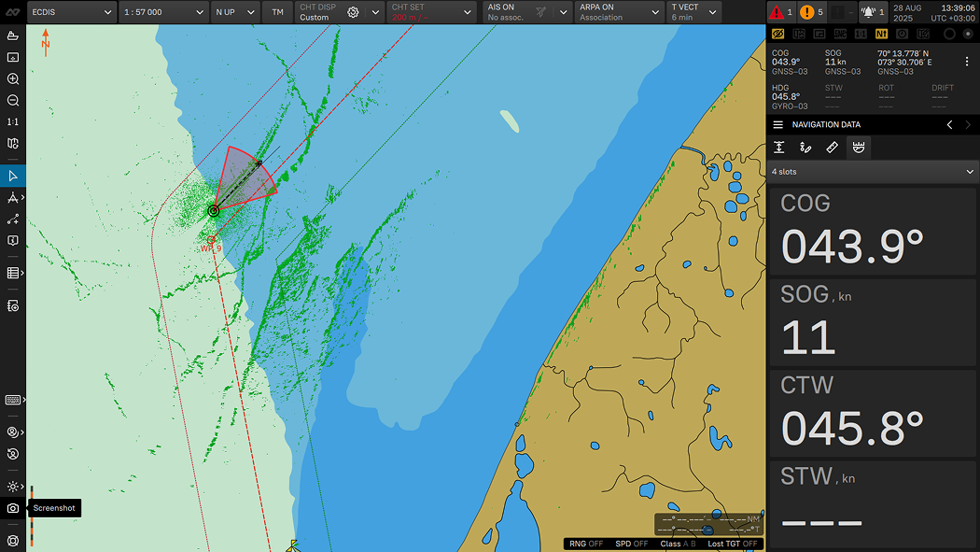Open the Navigation Data hamburger menu
The height and width of the screenshot is (552, 980).
tap(777, 125)
